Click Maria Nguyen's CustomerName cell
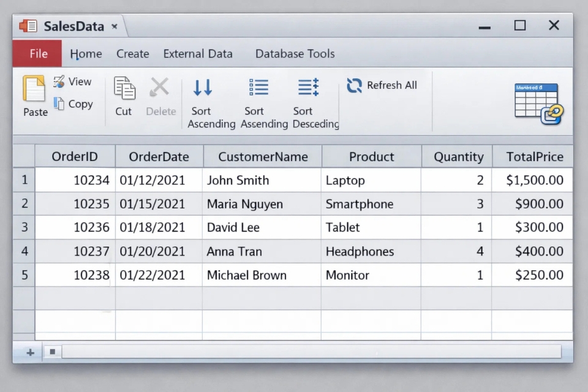Screen dimensions: 588x392 point(262,204)
